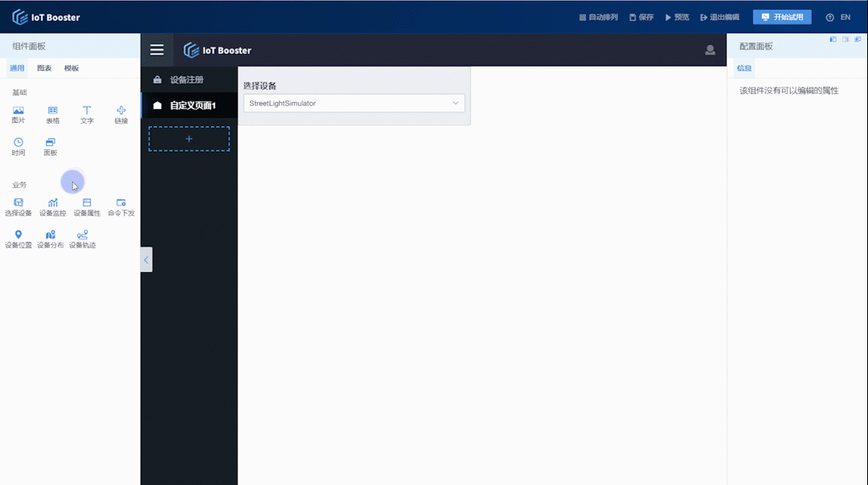Open the 自定义页面1 menu page
868x485 pixels.
tap(190, 105)
